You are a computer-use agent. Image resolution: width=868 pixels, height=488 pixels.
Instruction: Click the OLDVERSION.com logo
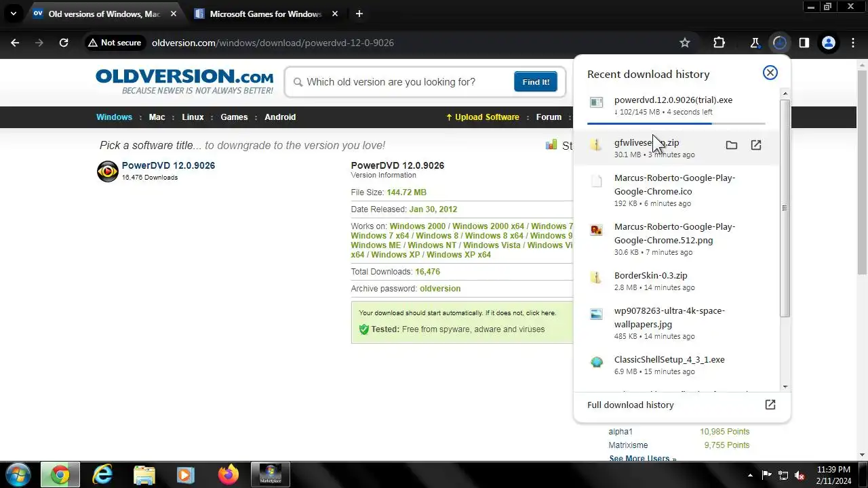pyautogui.click(x=184, y=81)
